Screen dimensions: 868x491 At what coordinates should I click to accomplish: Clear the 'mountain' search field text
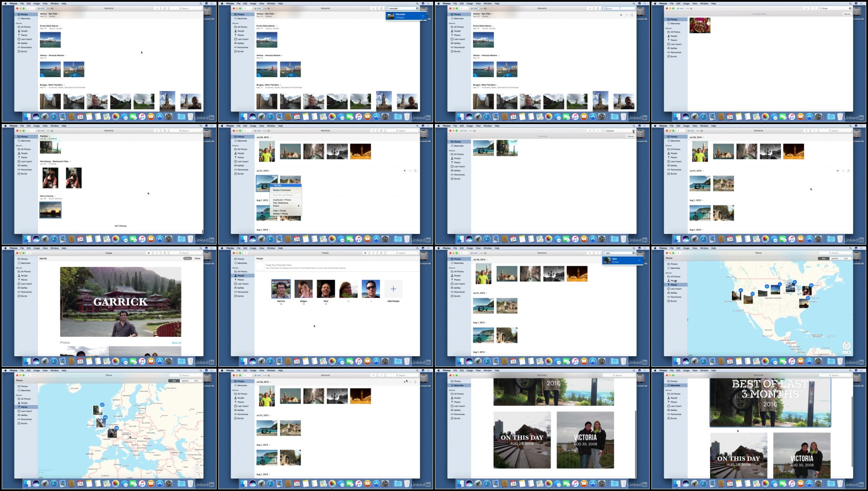(x=417, y=8)
